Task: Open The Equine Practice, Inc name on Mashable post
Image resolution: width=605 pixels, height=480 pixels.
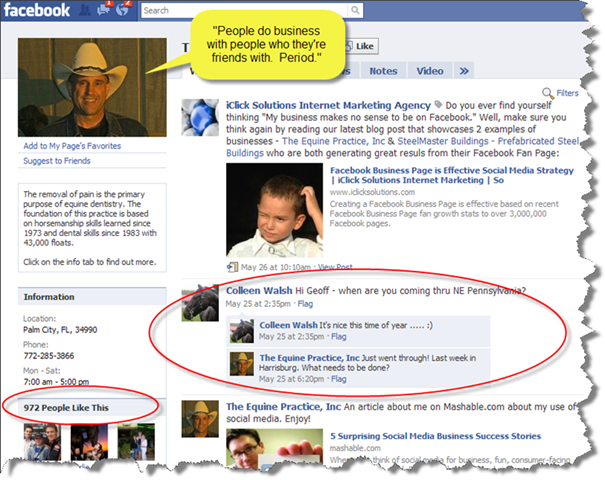Action: click(x=283, y=407)
